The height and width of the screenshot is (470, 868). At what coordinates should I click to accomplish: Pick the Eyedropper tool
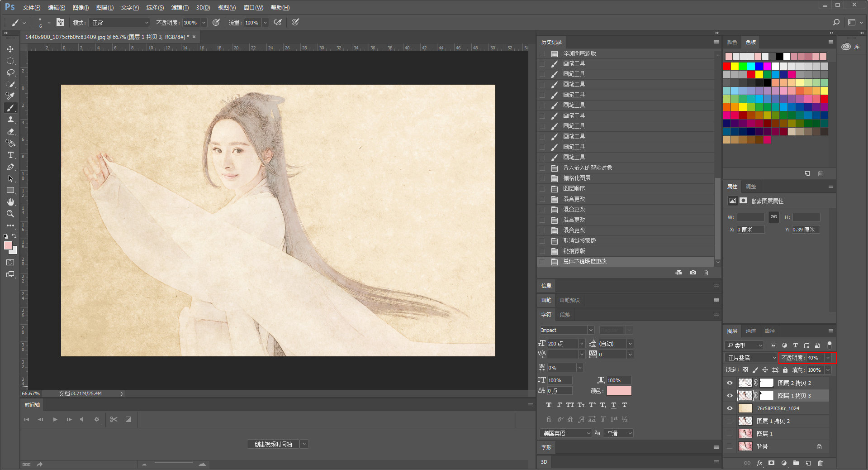coord(10,96)
